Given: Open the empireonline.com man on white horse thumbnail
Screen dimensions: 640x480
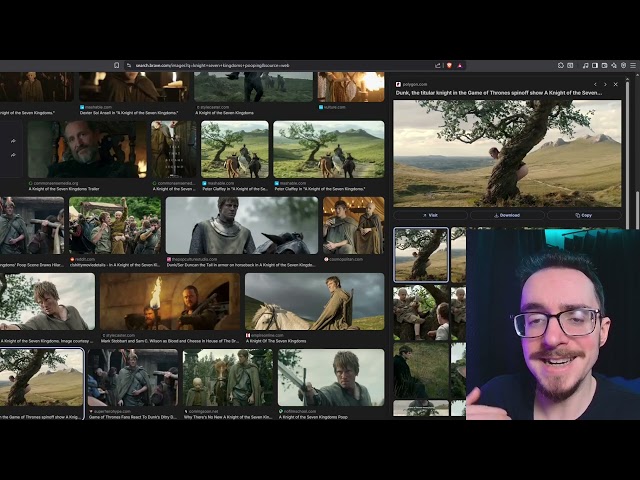Looking at the screenshot, I should tap(315, 301).
